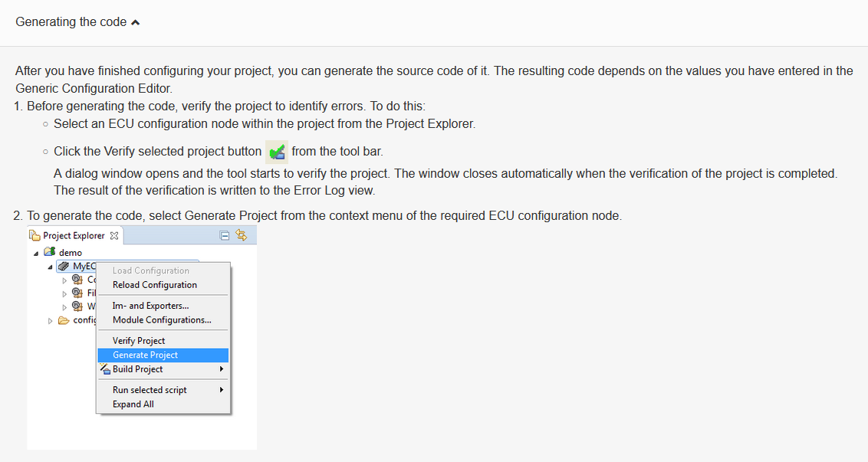Click the MyECU chip node icon

point(64,266)
